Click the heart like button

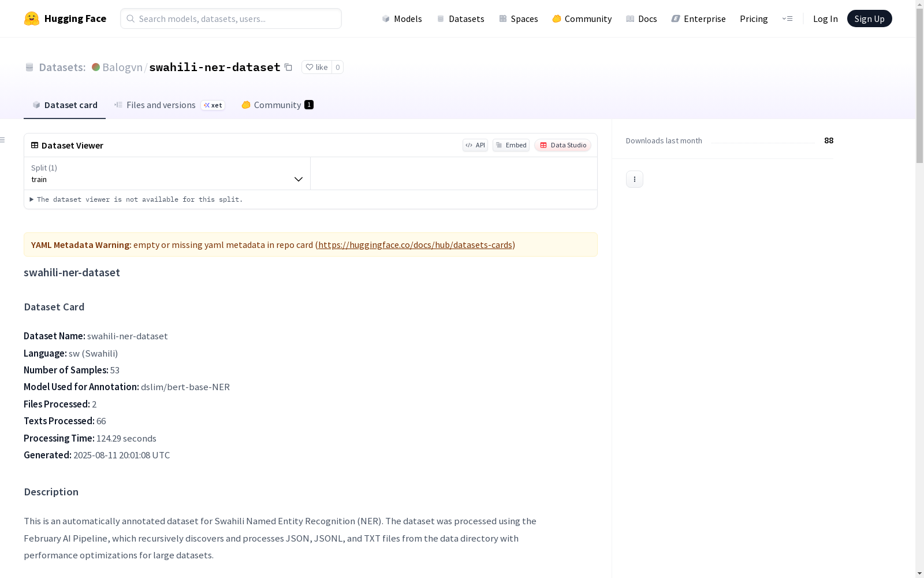tap(316, 67)
